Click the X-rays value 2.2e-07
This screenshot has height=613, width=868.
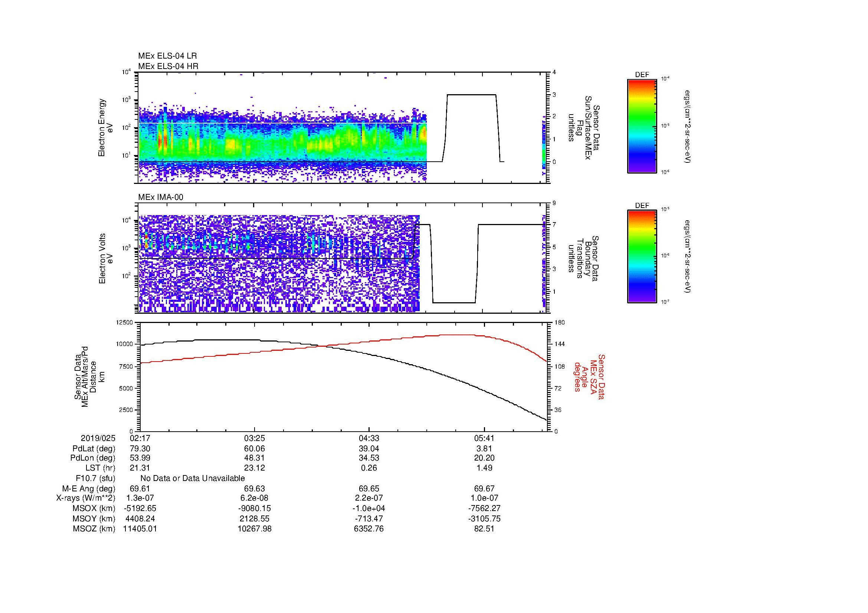point(369,498)
